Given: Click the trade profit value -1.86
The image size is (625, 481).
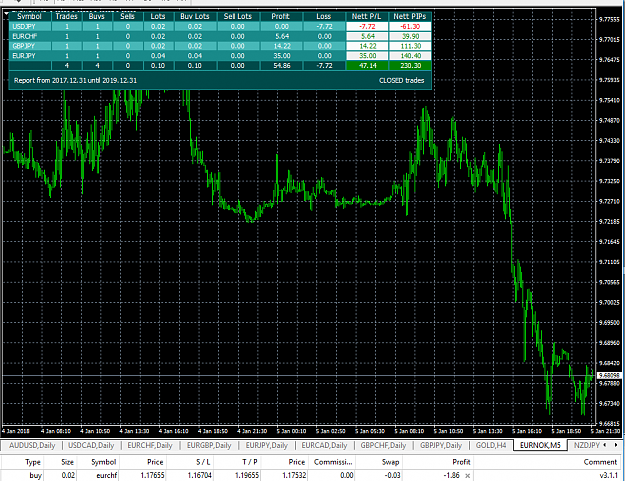Looking at the screenshot, I should point(452,475).
